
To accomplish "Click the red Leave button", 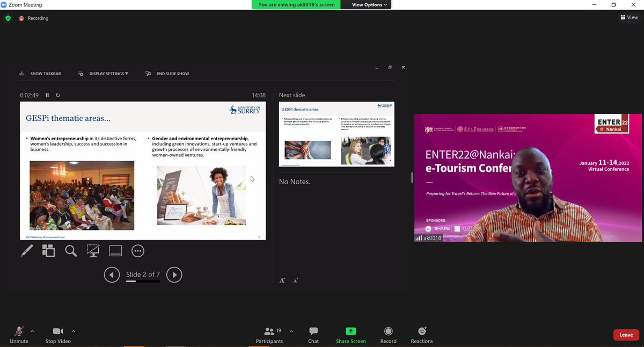I will click(626, 335).
